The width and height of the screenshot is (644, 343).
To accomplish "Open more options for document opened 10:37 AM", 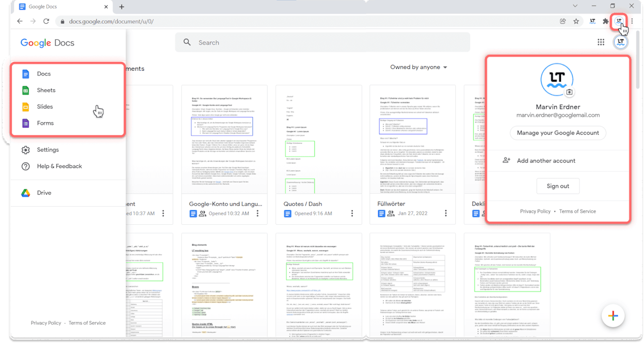I will (164, 213).
